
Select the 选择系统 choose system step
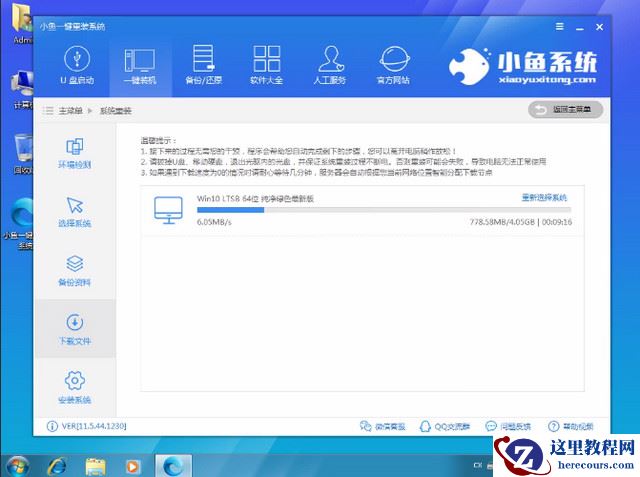(x=75, y=212)
